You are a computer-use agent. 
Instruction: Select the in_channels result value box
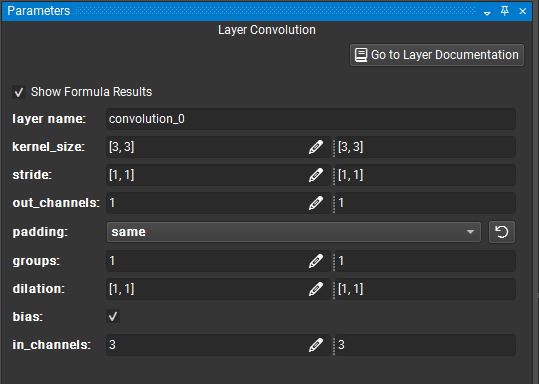tap(425, 345)
